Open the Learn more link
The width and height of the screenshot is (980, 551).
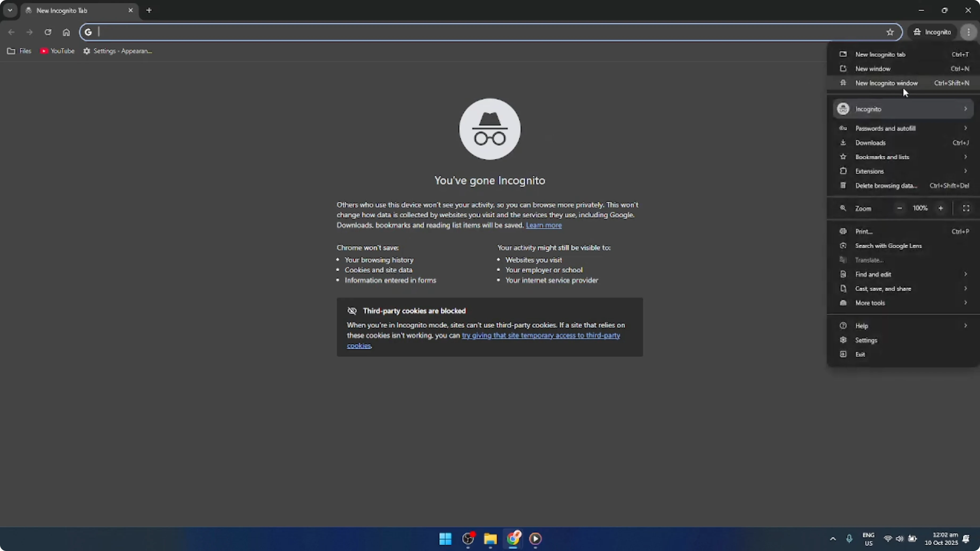coord(544,225)
